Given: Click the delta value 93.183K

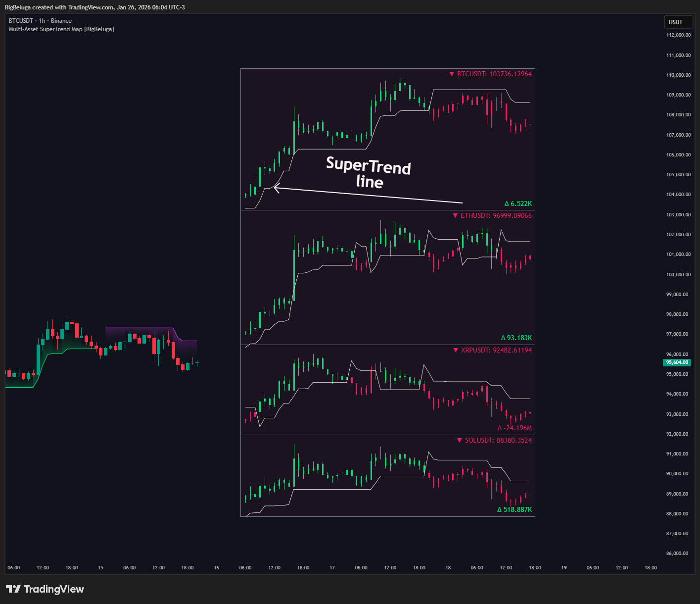Looking at the screenshot, I should pos(516,338).
